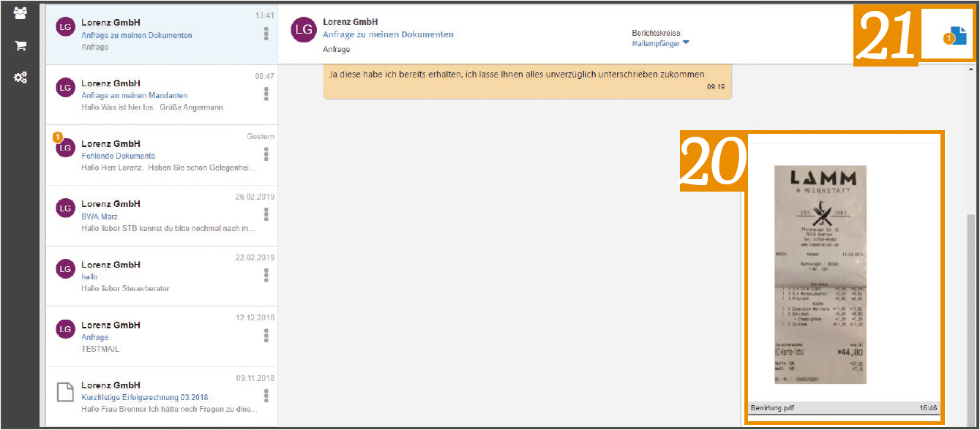
Task: Open the documents icon with badge in the header
Action: coord(955,35)
